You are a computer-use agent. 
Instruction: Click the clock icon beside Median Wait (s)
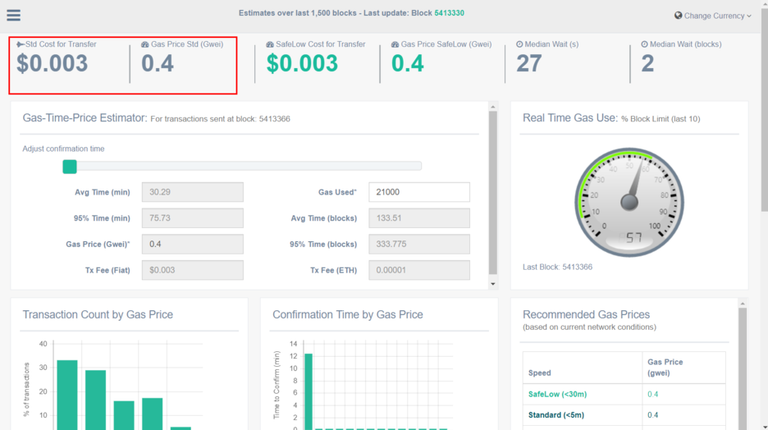(x=520, y=45)
